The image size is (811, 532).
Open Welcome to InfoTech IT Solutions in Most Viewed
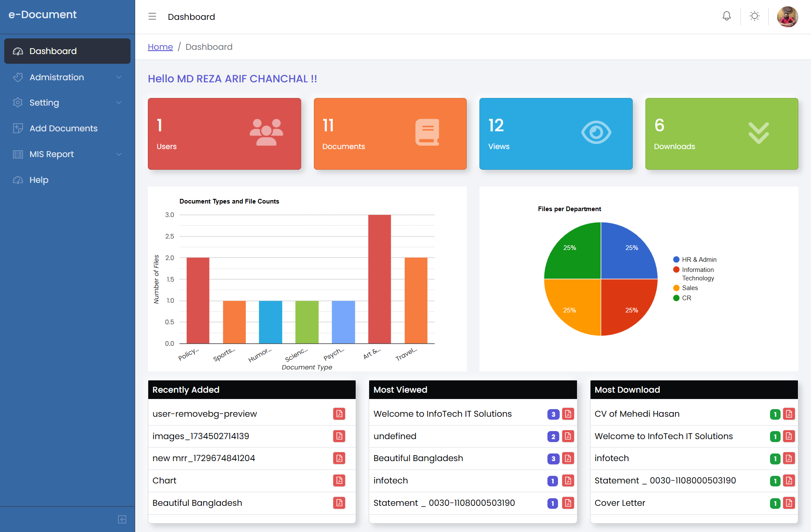[x=442, y=414]
